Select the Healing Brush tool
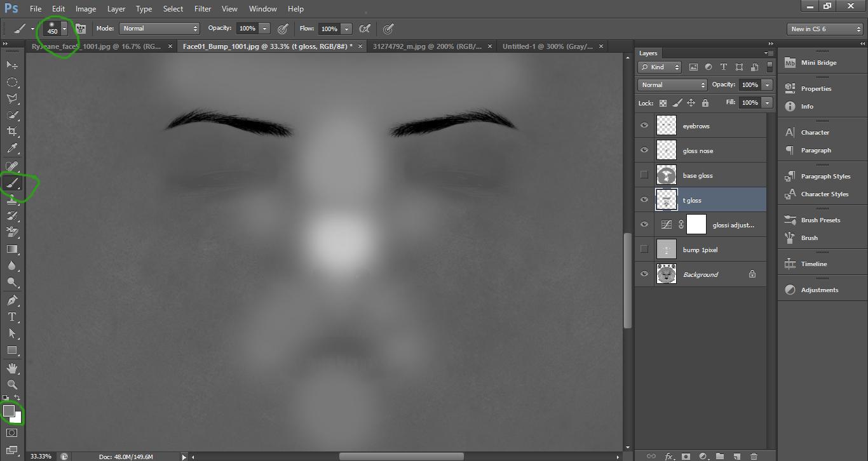The image size is (868, 461). click(11, 166)
